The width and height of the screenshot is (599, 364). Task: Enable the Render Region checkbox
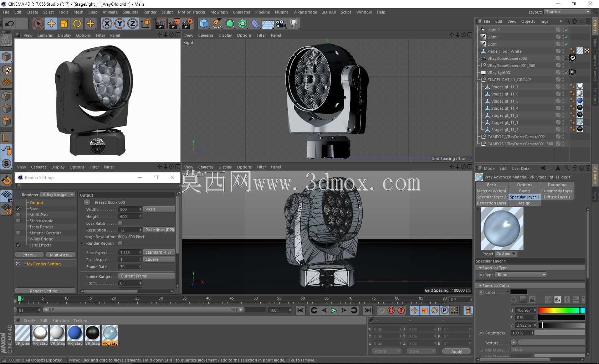[120, 243]
